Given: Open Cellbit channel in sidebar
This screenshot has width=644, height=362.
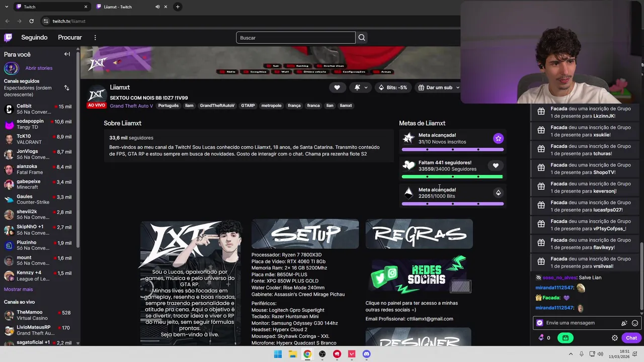Looking at the screenshot, I should click(x=39, y=109).
